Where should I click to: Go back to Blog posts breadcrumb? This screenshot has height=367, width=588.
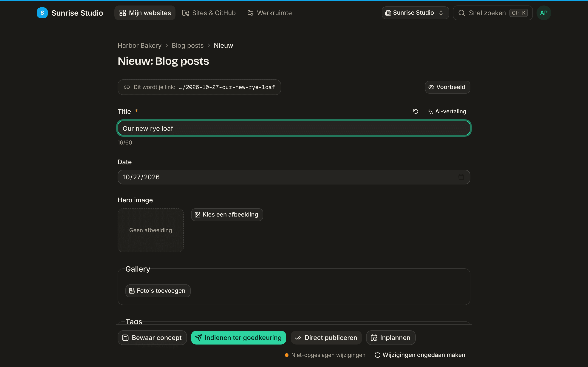[188, 45]
